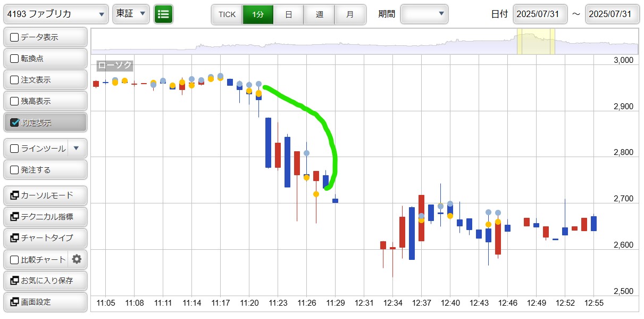644x319 pixels.
Task: Select the 1分 interval tab
Action: click(258, 14)
